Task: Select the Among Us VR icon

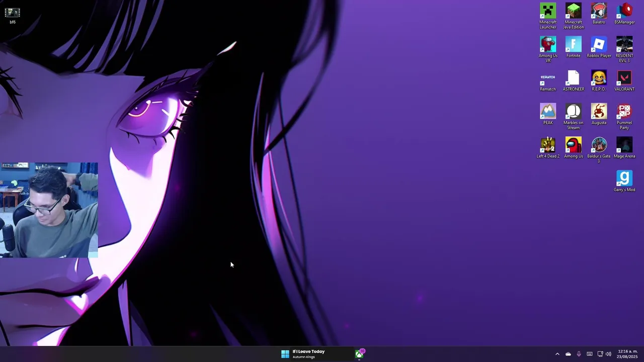Action: (548, 49)
